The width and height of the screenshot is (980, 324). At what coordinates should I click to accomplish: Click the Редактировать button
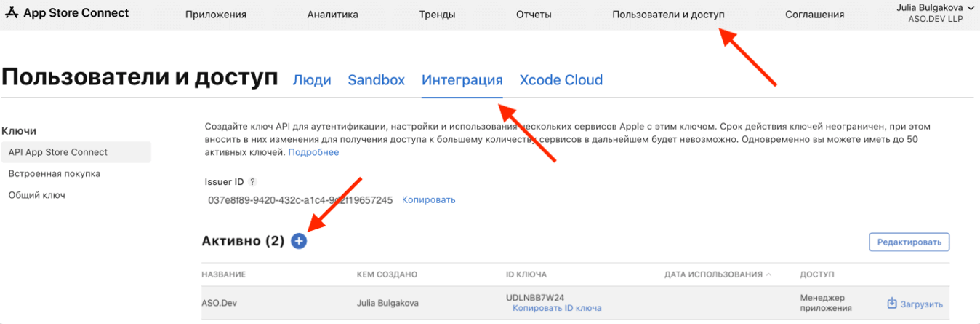pyautogui.click(x=909, y=242)
